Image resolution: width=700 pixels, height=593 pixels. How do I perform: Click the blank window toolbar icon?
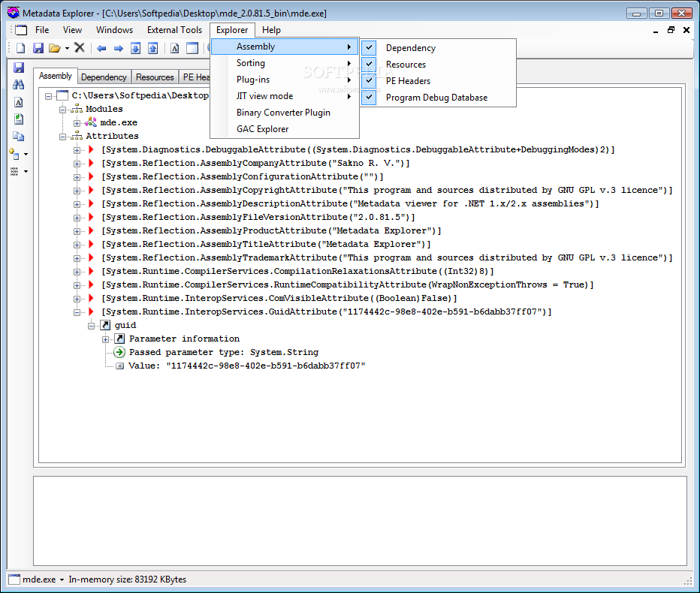(x=192, y=48)
